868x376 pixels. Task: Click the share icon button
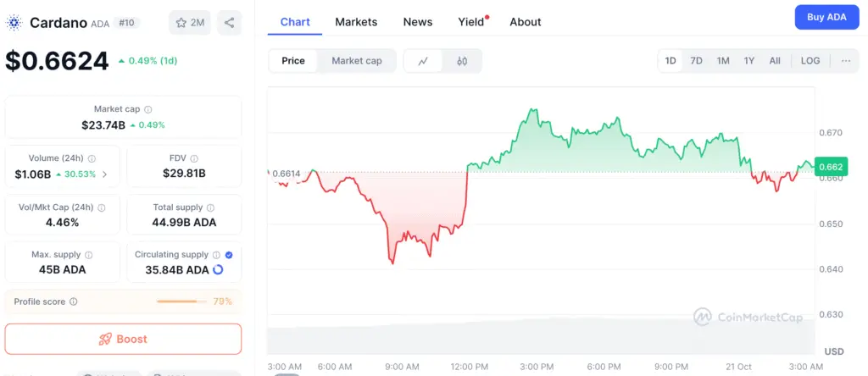(x=230, y=23)
